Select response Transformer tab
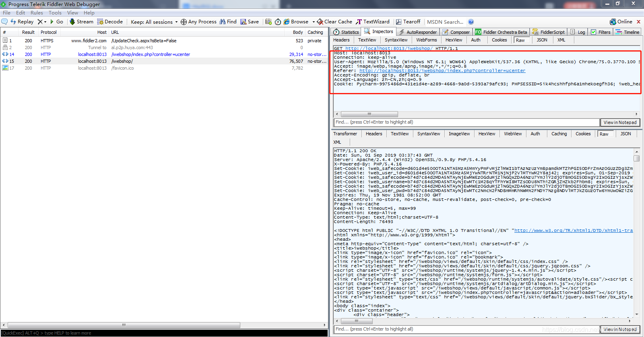Viewport: 644px width, 337px height. tap(345, 134)
